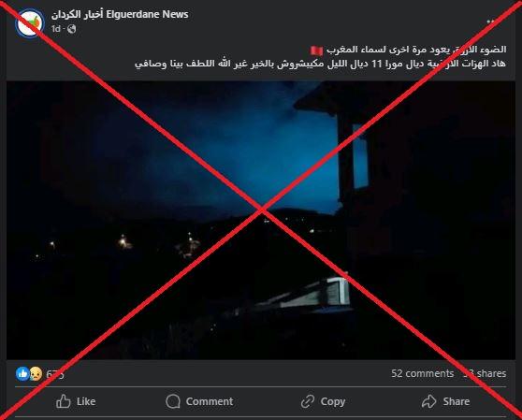
Task: Click the blue thumbs-up reaction icon
Action: [22, 374]
